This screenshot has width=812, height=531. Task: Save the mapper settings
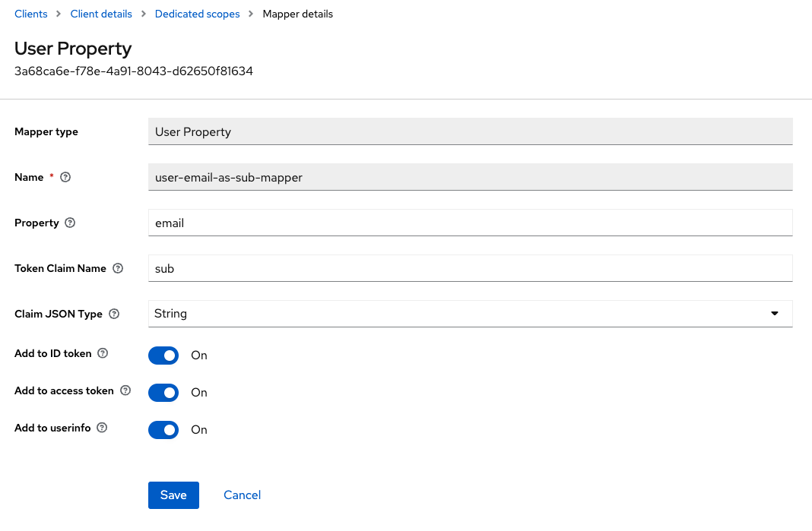click(x=173, y=495)
